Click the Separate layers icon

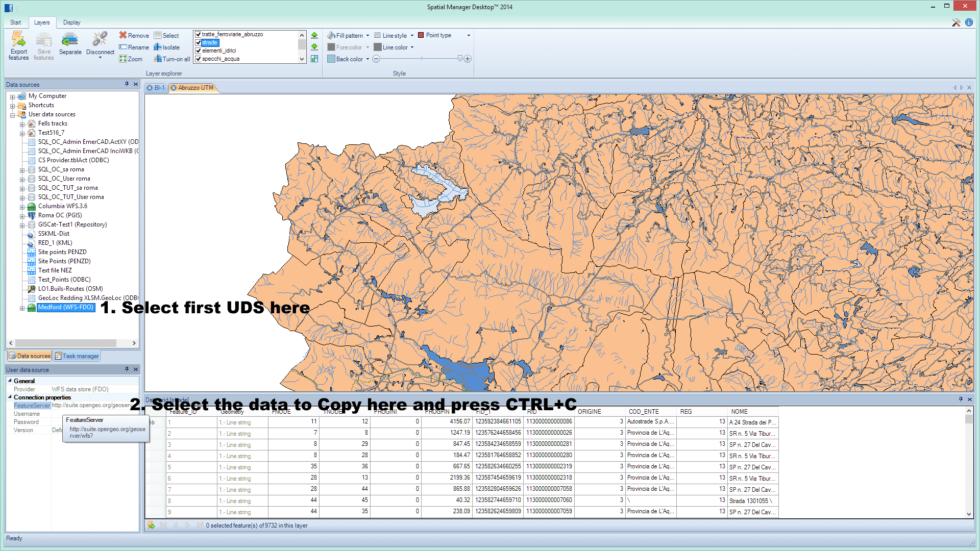pyautogui.click(x=70, y=40)
